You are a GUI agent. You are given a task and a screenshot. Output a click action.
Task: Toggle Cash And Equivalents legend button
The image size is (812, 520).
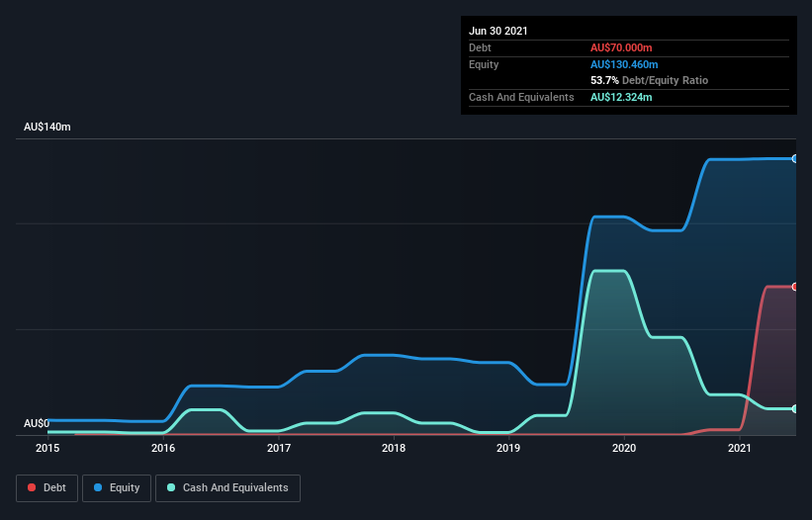tap(227, 488)
